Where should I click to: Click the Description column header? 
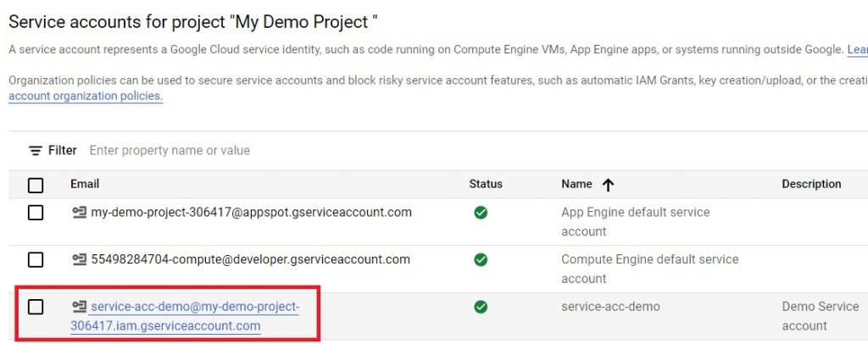(x=811, y=184)
